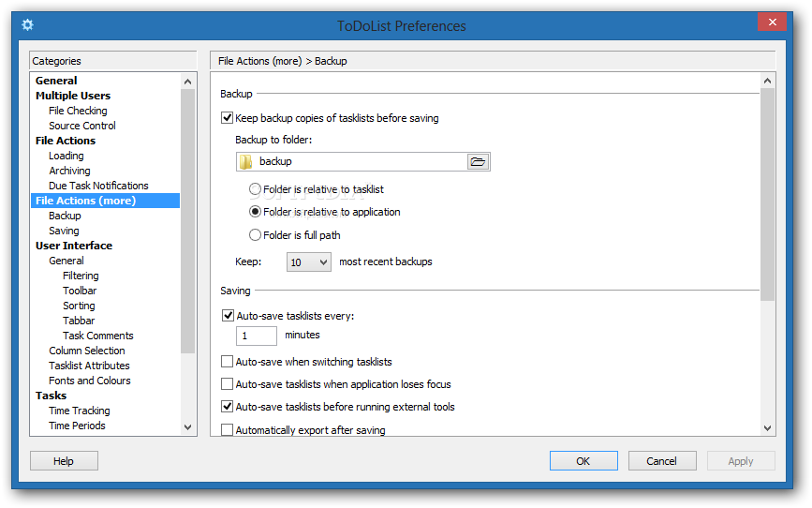
Task: Open Source Control category
Action: [x=81, y=126]
